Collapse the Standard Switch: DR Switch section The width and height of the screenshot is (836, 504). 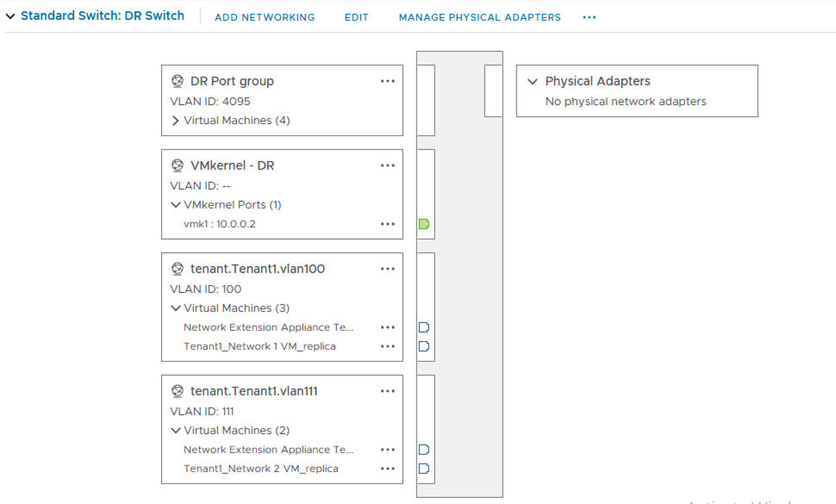(10, 16)
